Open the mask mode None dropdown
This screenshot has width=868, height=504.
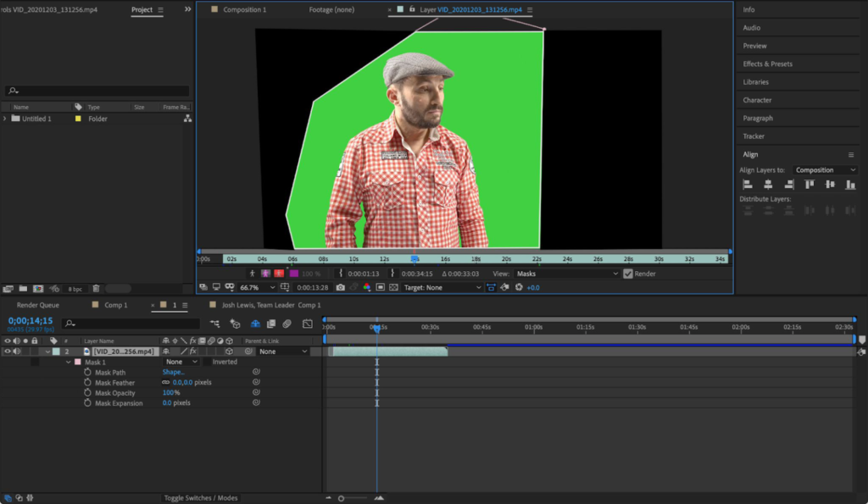pos(181,362)
